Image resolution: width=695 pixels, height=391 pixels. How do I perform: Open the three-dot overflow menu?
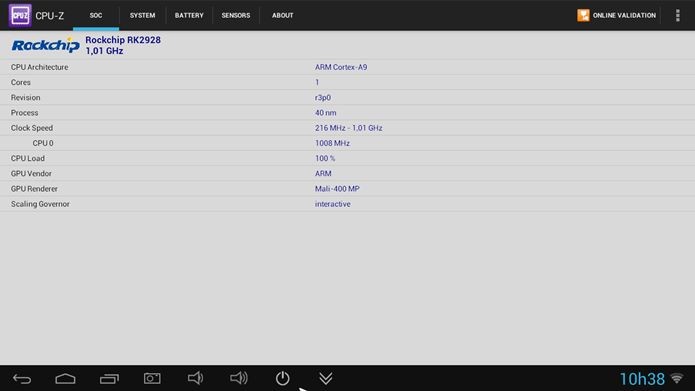tap(677, 16)
